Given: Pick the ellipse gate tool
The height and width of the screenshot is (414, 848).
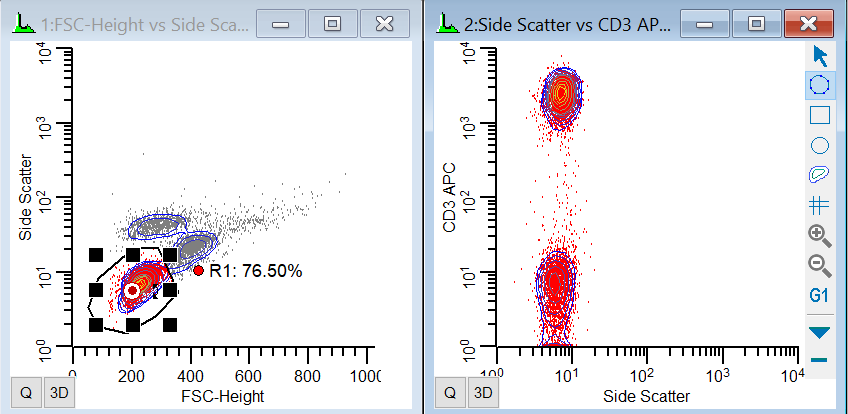Looking at the screenshot, I should (820, 145).
